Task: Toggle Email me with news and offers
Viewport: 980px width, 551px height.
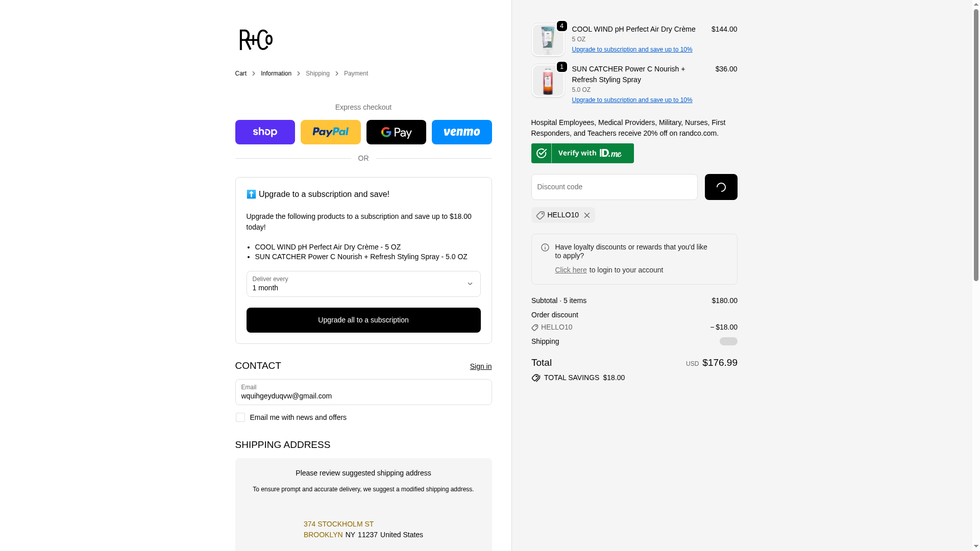Action: click(240, 417)
